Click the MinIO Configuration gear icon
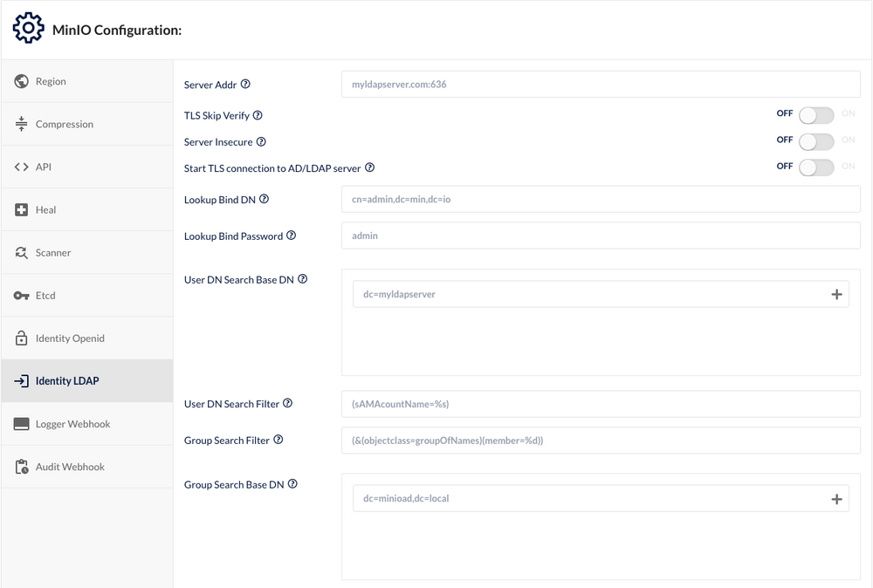 (x=27, y=27)
